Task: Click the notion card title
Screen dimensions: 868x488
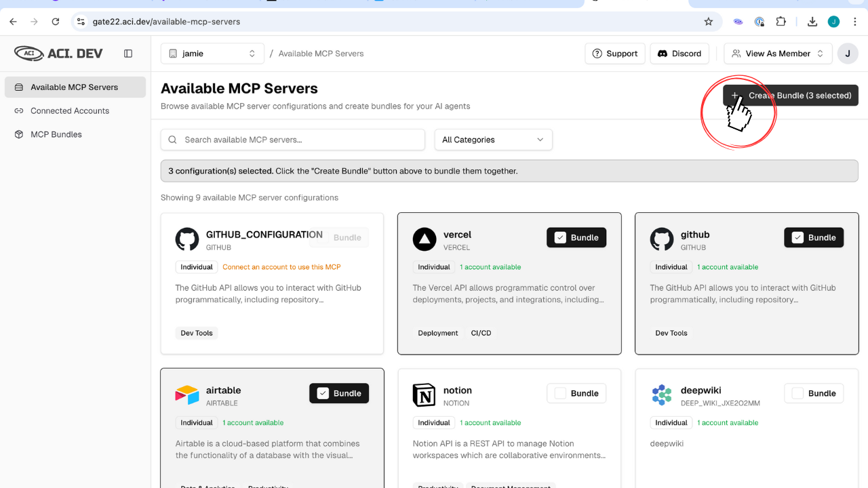Action: pos(458,390)
